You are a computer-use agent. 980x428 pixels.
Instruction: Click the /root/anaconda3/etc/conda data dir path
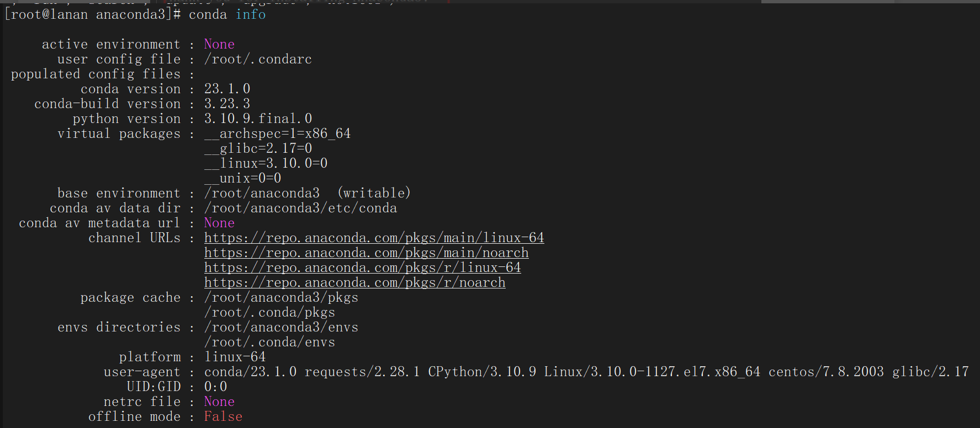click(x=300, y=208)
